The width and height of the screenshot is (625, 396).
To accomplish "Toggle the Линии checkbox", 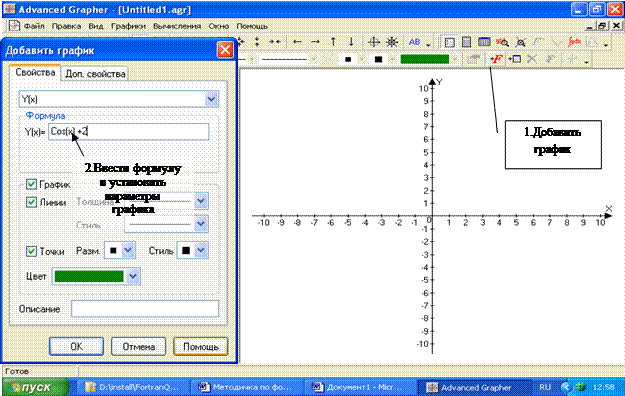I will pos(31,202).
